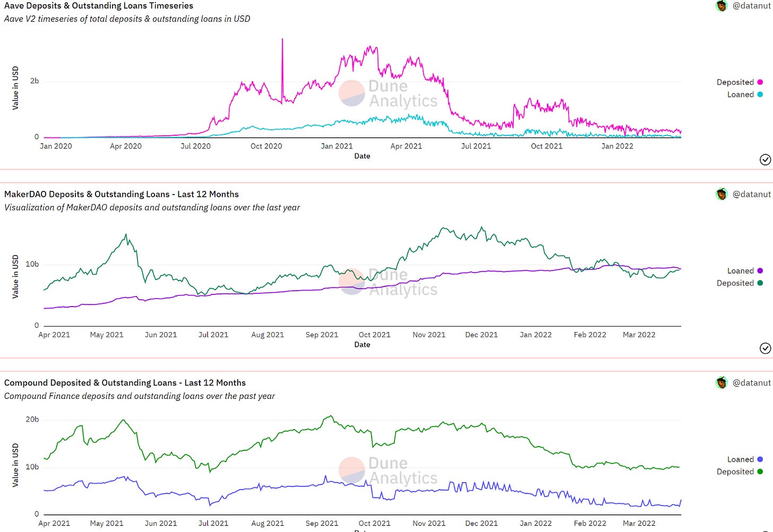Click magenta Deposited swatch in Aave legend

coord(760,82)
